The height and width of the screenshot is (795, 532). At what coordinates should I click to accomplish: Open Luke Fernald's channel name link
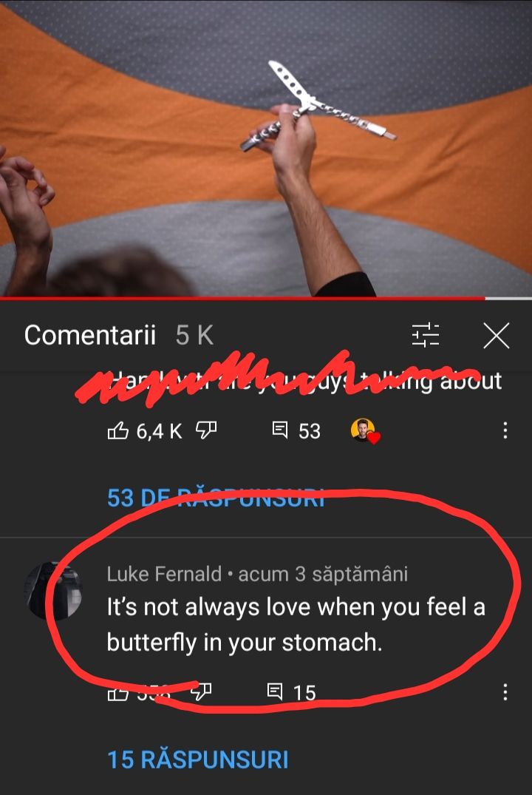tap(164, 574)
